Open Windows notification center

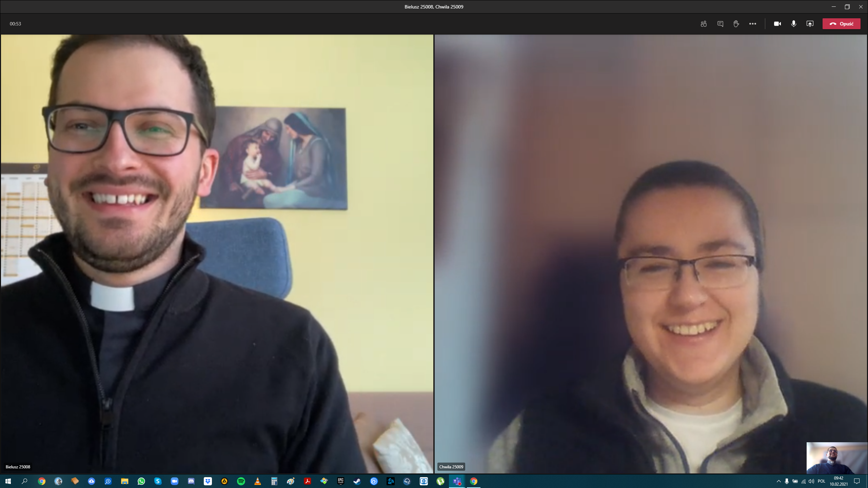857,481
